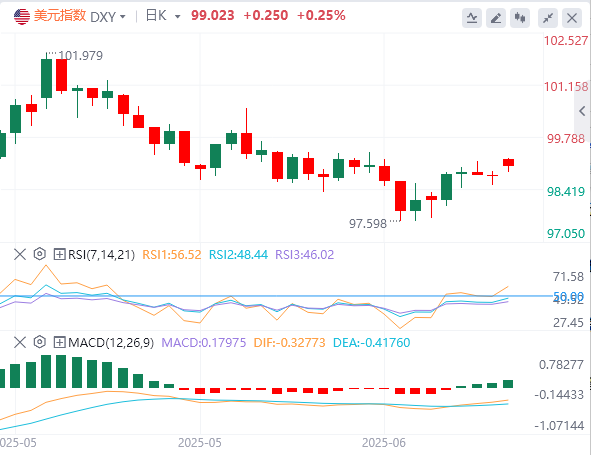Viewport: 591px width, 455px height.
Task: Open the DXY symbol dropdown
Action: coord(108,17)
